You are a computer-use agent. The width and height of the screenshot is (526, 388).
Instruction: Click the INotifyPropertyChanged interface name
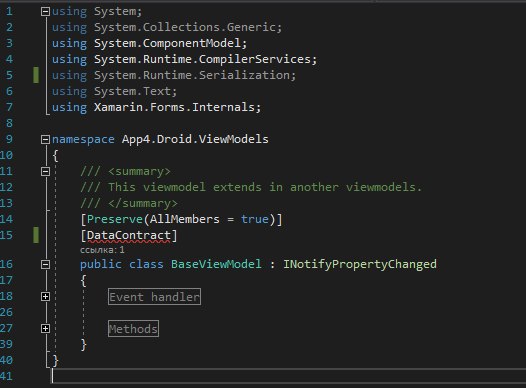pos(360,264)
